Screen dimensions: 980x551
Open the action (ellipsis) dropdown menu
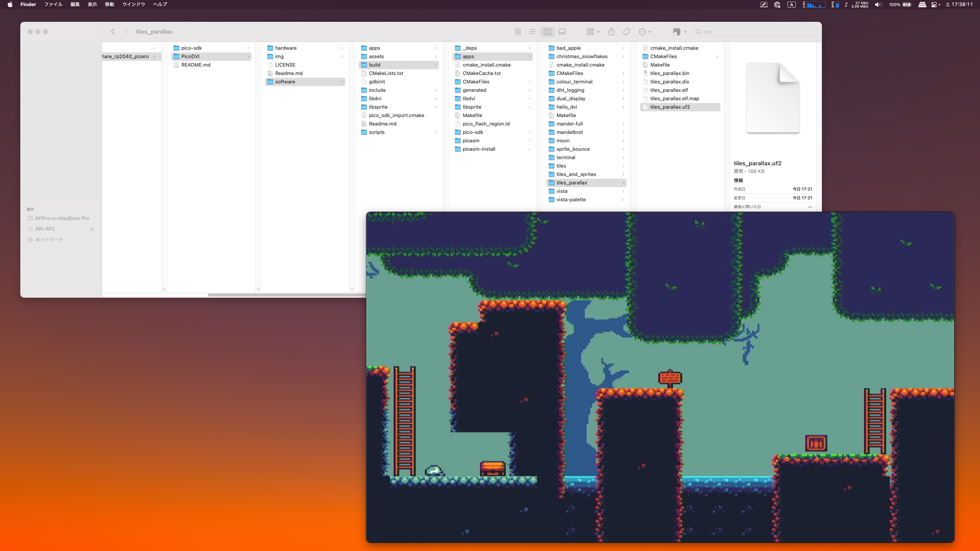click(x=645, y=32)
